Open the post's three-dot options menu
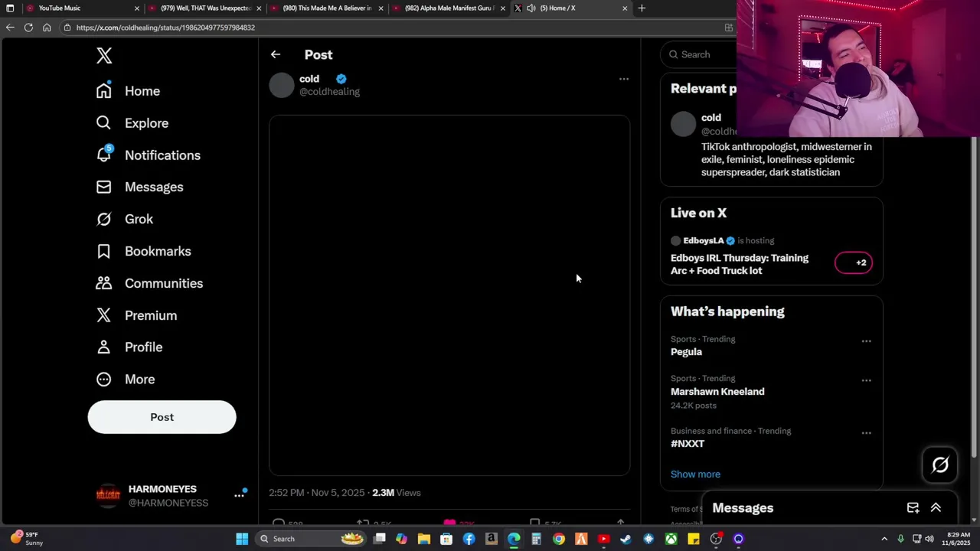 point(624,79)
